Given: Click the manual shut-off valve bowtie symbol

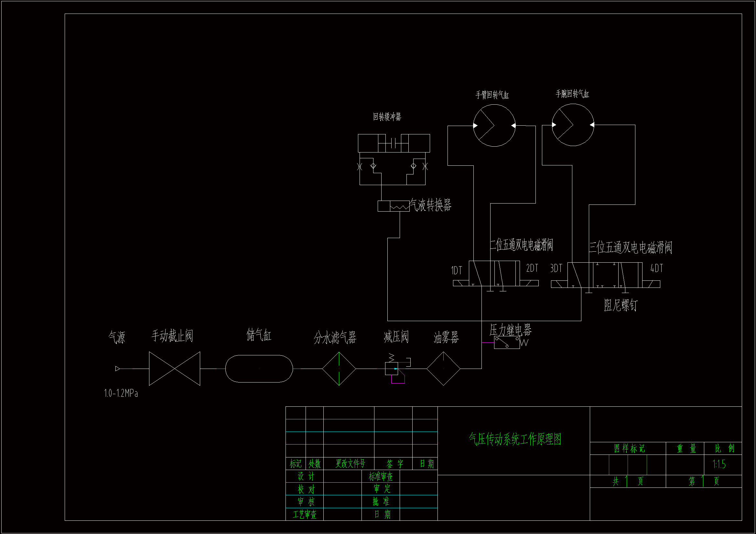Looking at the screenshot, I should pos(175,369).
